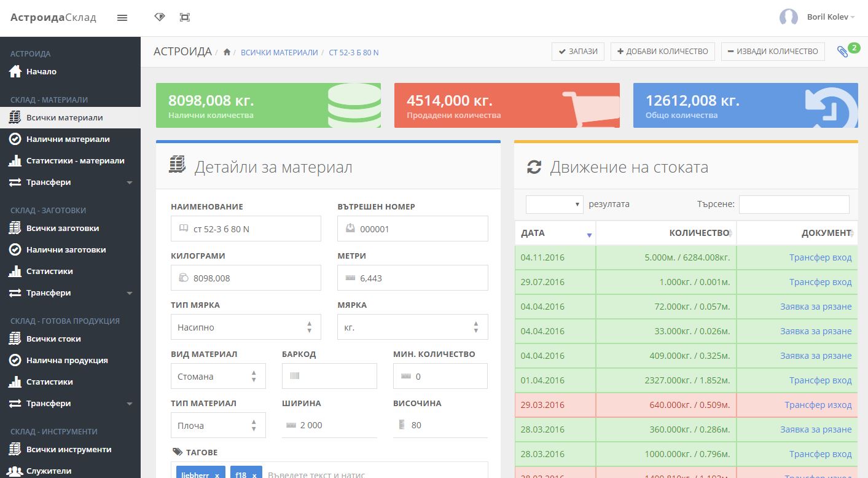Expand Трансфери under Склад - материали
The image size is (868, 478).
tap(70, 182)
